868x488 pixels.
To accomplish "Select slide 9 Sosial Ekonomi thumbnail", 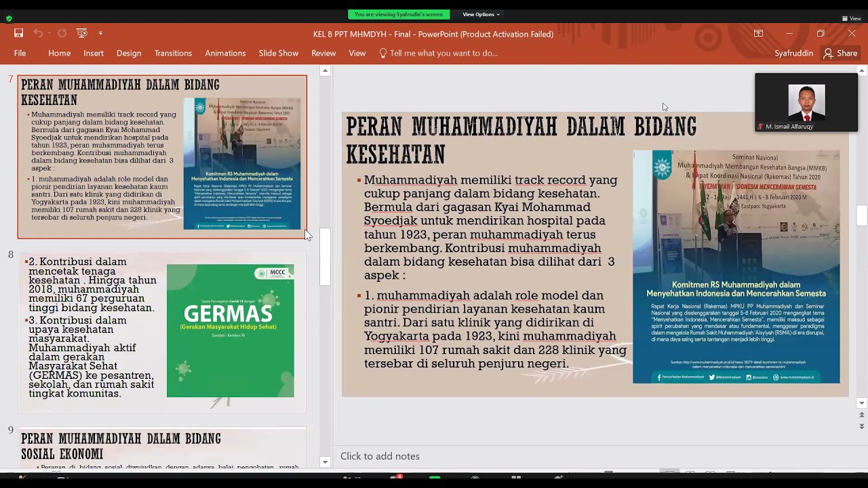I will coord(162,447).
